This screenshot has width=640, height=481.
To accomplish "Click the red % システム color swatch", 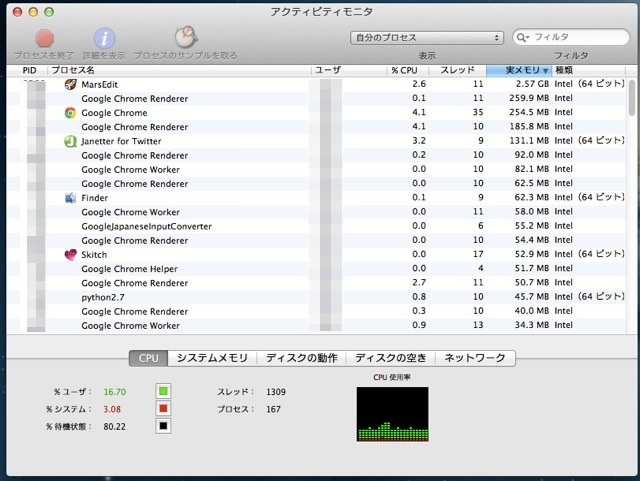I will coord(163,409).
